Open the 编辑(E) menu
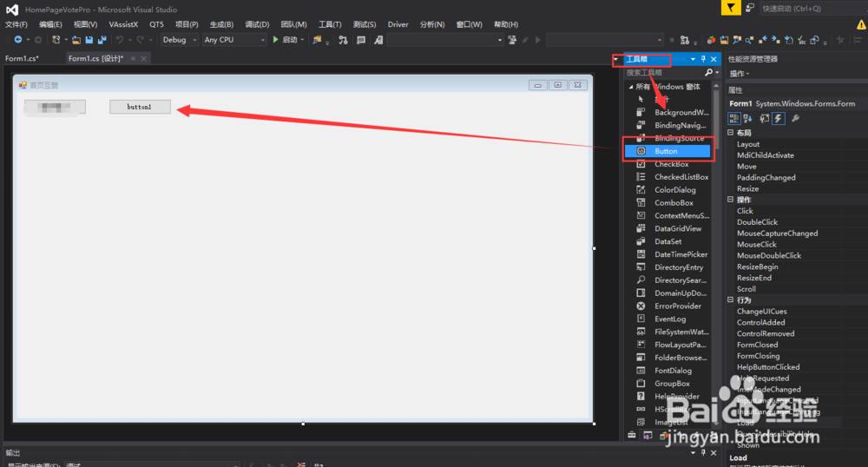This screenshot has height=467, width=868. pos(50,24)
